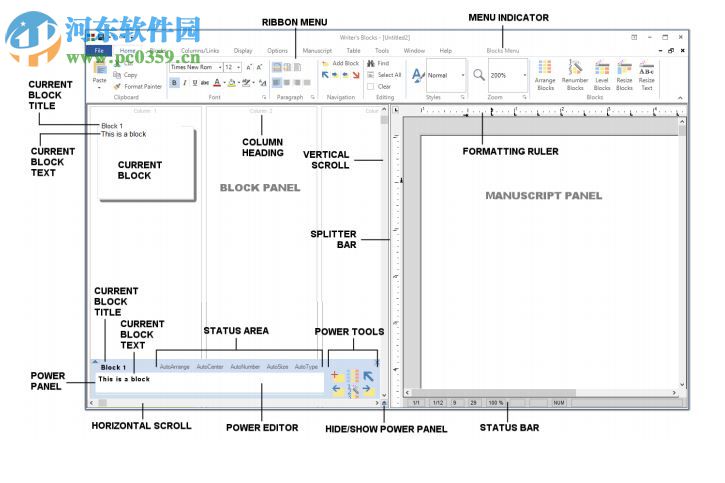Viewport: 725px width, 483px height.
Task: Click the Shrink Font icon
Action: 259,67
